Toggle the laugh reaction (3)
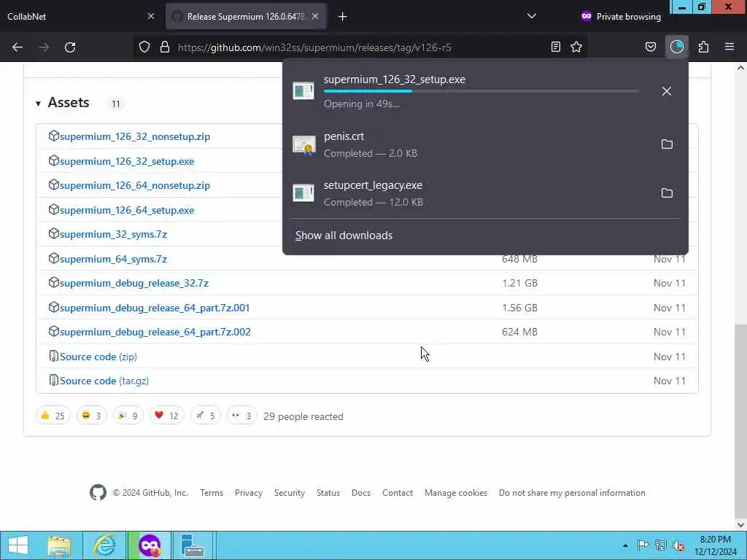 (x=91, y=416)
